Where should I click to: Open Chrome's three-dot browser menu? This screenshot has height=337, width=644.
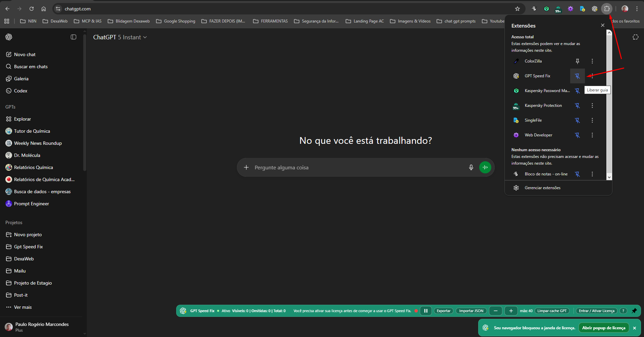[637, 9]
